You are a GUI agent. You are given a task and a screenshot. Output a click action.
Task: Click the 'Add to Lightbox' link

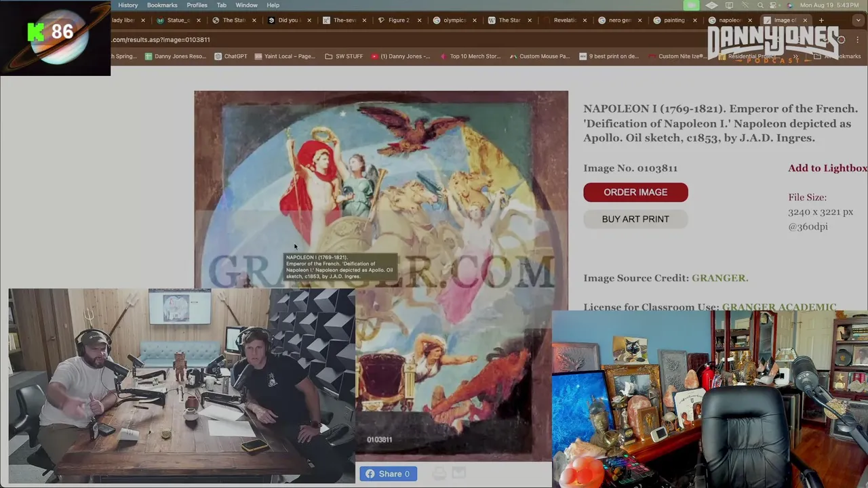(x=828, y=168)
